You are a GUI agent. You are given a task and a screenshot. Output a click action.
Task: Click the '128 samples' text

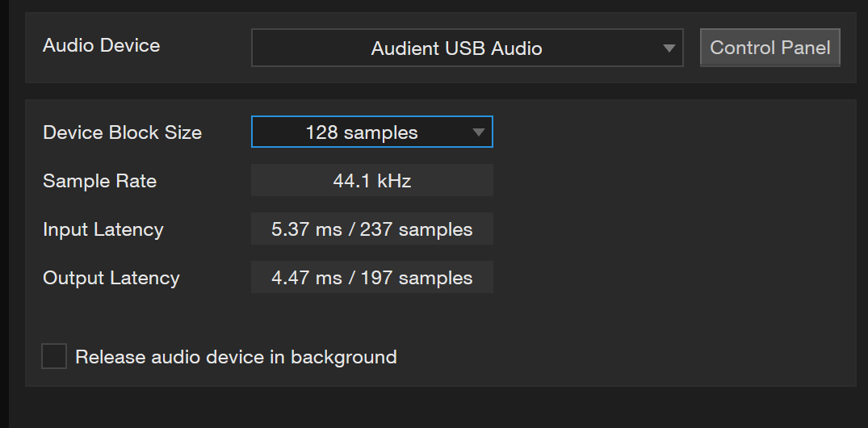point(361,132)
